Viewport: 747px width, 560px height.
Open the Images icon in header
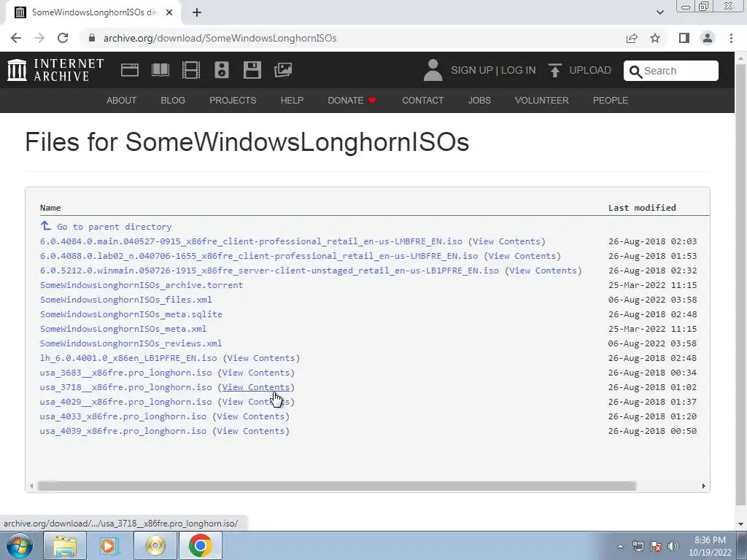click(x=283, y=70)
